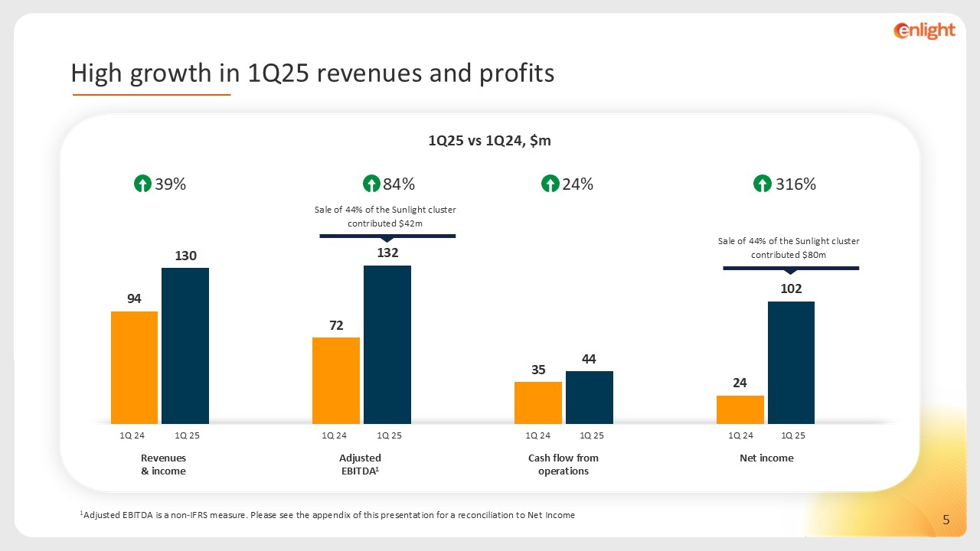Click the slide title about 1Q25 growth
The width and height of the screenshot is (980, 551).
click(312, 73)
